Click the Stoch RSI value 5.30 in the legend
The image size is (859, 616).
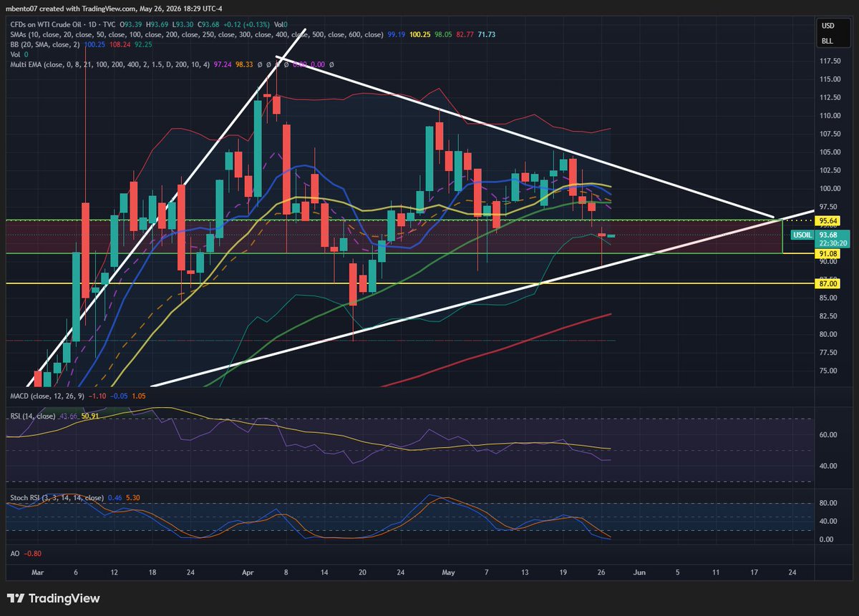[x=134, y=497]
